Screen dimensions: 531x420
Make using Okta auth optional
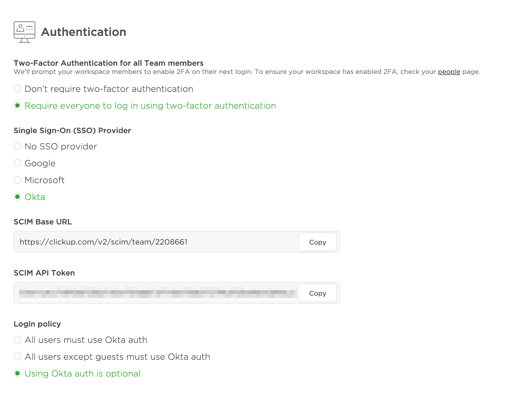point(17,374)
